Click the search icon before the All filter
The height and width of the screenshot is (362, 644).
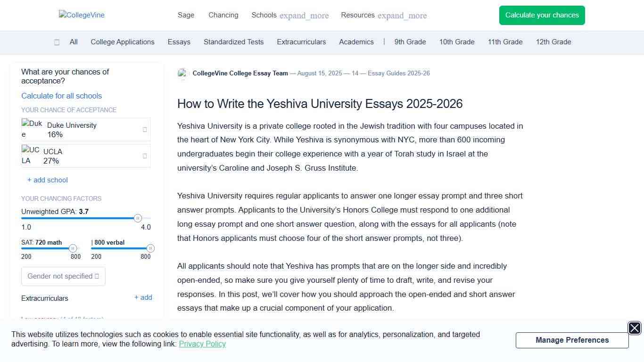click(57, 42)
